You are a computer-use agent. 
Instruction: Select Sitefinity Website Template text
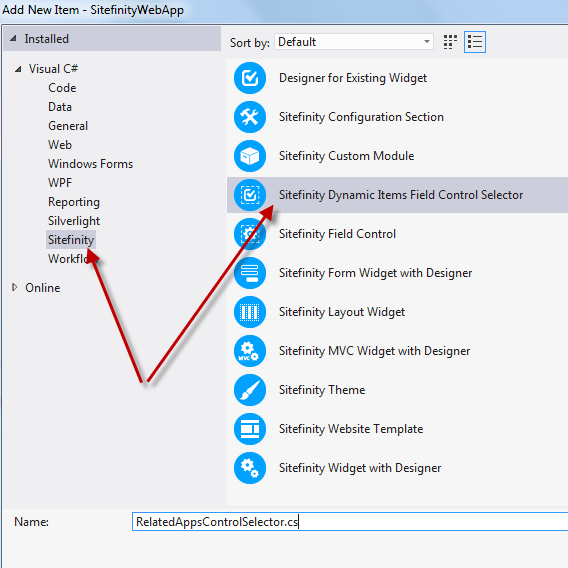[x=351, y=429]
